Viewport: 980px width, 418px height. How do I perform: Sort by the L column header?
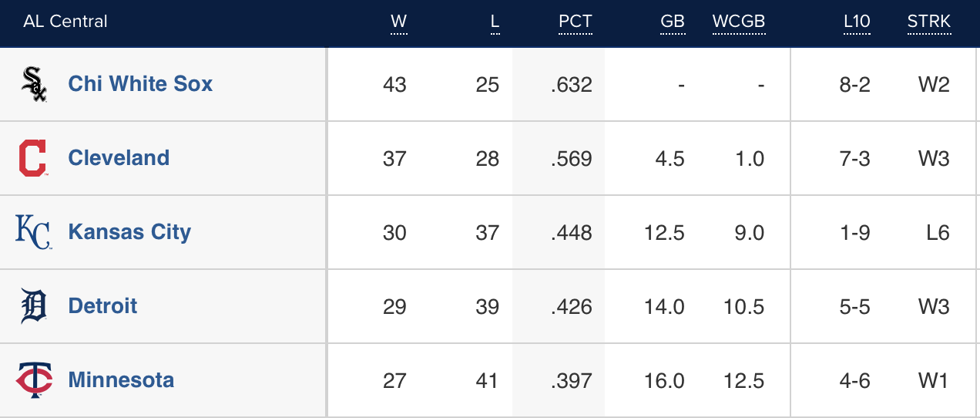pos(495,22)
